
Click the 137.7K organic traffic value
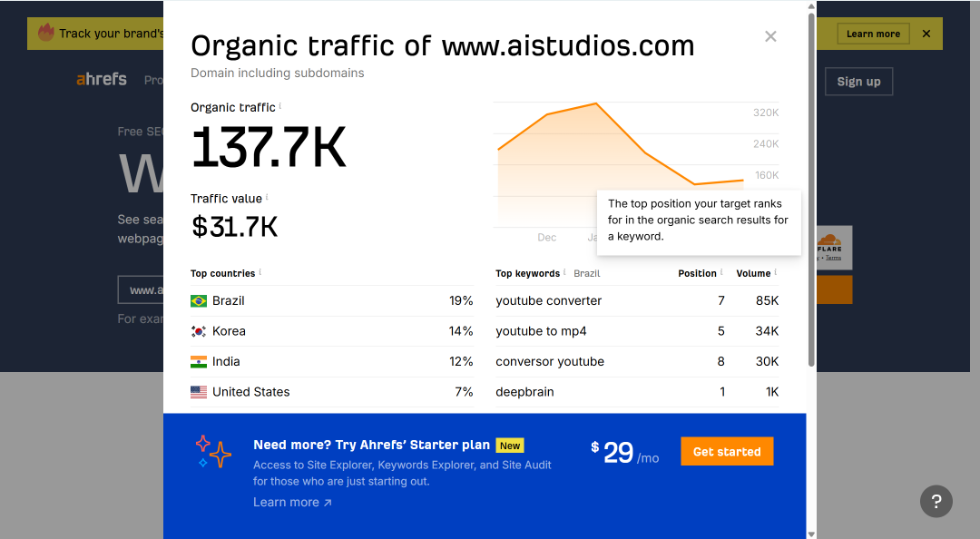[268, 148]
